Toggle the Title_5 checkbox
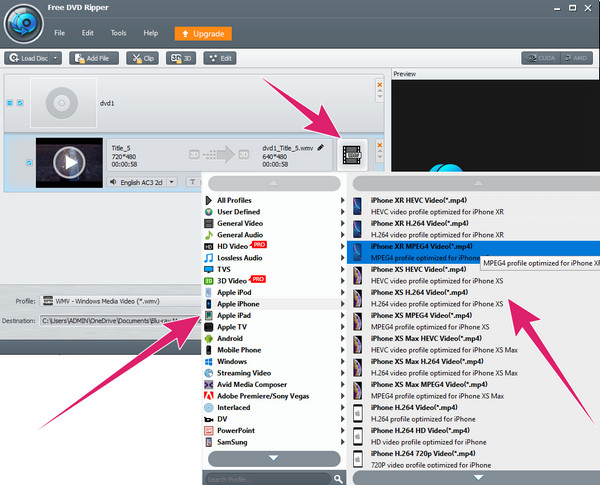This screenshot has height=485, width=600. pos(29,163)
